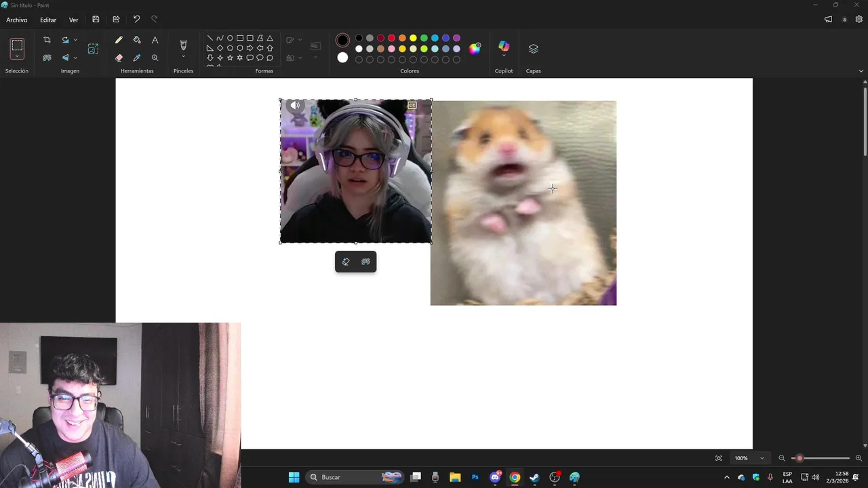Screen dimensions: 868x488
Task: Expand the Copilot dropdown chevron
Action: [x=504, y=56]
